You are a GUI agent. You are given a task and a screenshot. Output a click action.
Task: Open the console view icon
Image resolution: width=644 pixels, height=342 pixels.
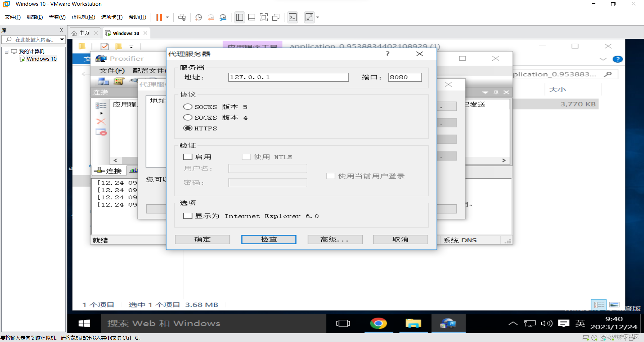coord(293,17)
